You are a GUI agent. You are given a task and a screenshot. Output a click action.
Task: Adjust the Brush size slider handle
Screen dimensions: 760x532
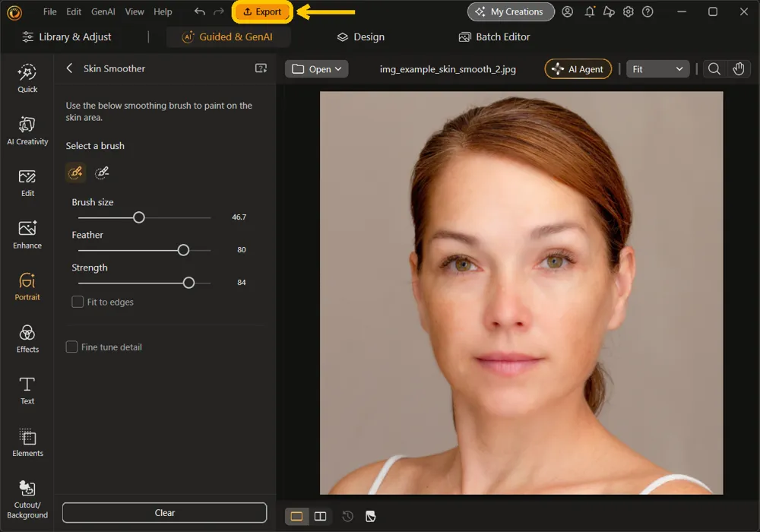tap(138, 217)
